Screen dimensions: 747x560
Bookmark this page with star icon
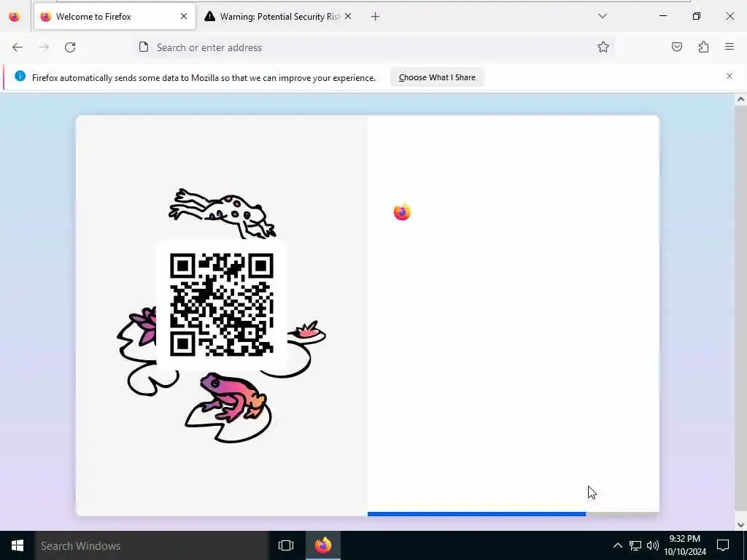(603, 47)
